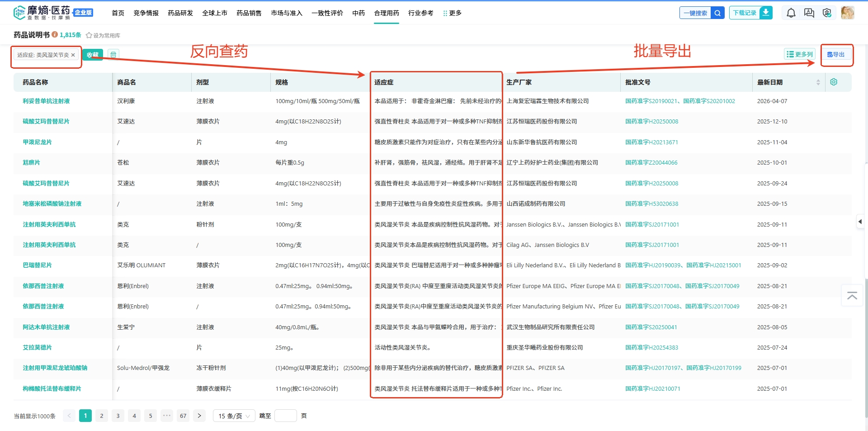Open table column settings gear icon

click(x=834, y=82)
